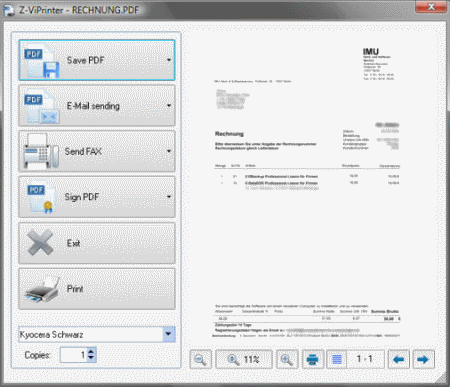The height and width of the screenshot is (387, 450).
Task: Click the Sign PDF button
Action: 97,197
